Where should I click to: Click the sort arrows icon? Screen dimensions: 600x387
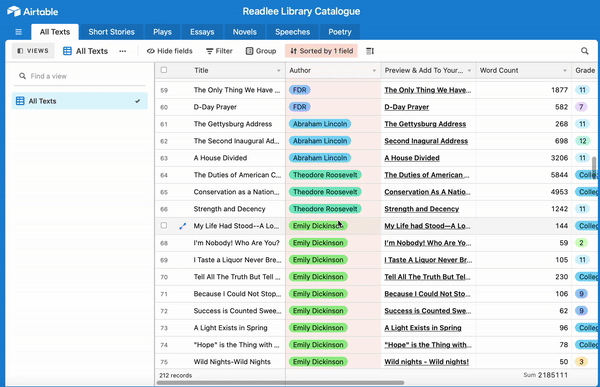pyautogui.click(x=293, y=51)
